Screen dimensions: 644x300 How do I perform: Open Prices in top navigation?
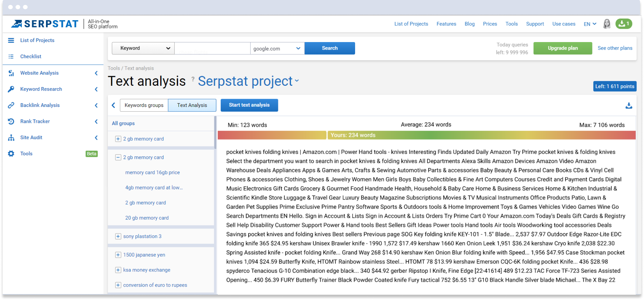pyautogui.click(x=490, y=24)
